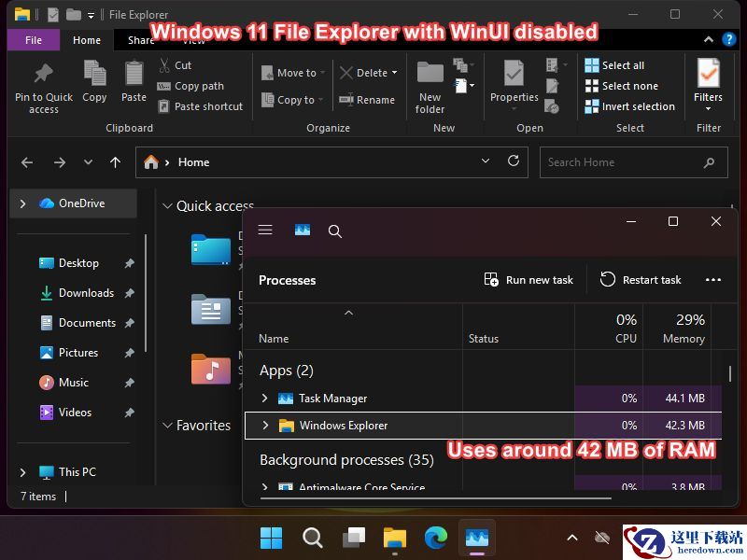
Task: Go back with the left arrow
Action: click(x=27, y=162)
